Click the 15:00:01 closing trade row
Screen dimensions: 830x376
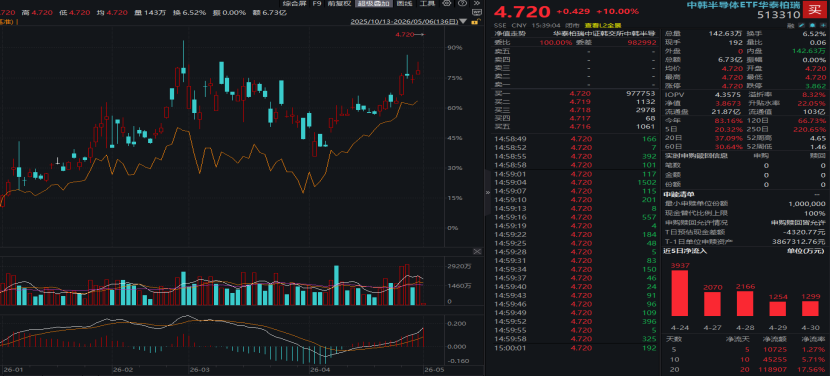pyautogui.click(x=576, y=348)
